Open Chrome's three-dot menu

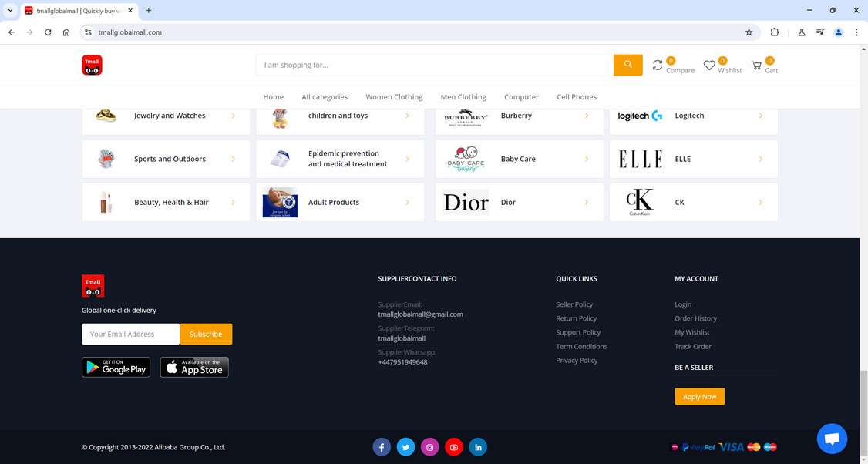[856, 32]
